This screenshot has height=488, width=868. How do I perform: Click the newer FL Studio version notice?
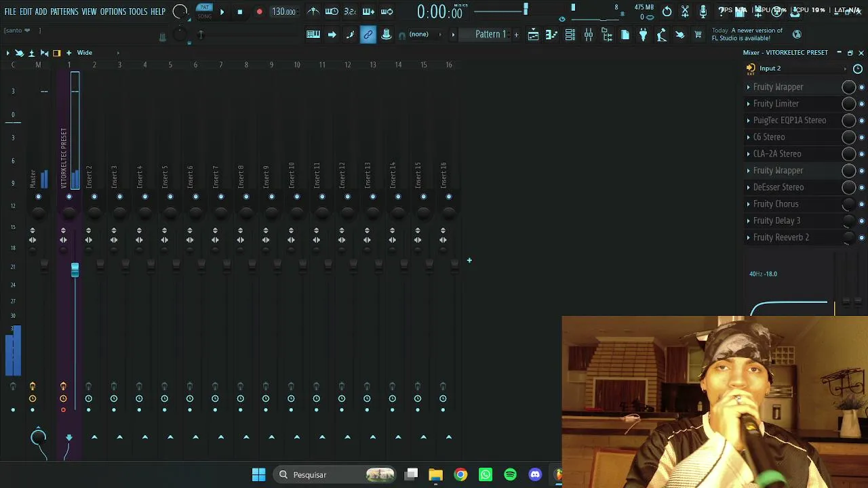(747, 35)
